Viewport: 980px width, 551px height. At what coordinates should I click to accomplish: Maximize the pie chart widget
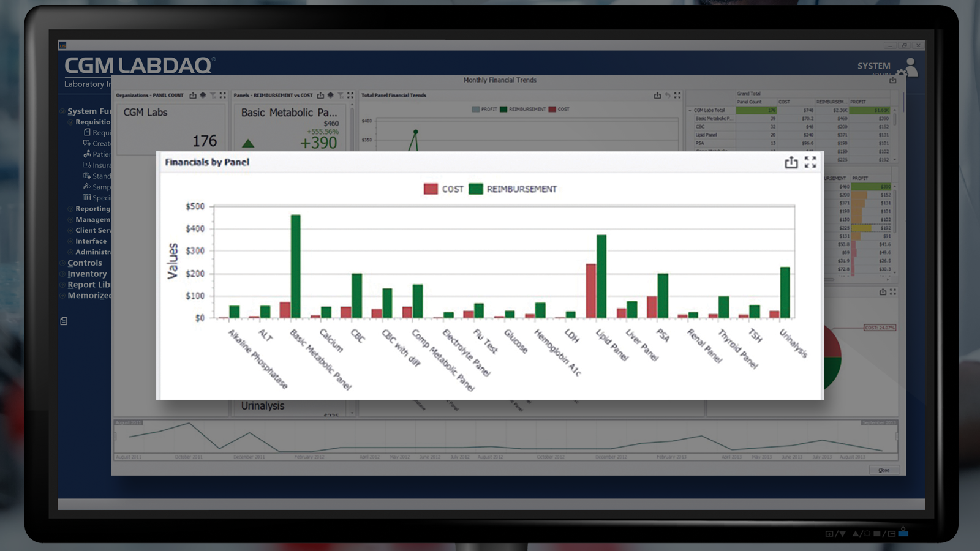pyautogui.click(x=892, y=292)
